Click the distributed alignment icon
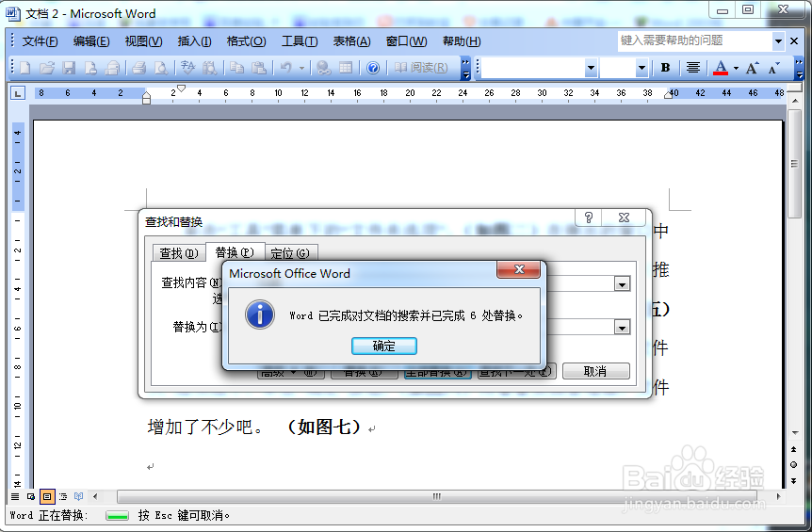812x532 pixels. coord(693,68)
